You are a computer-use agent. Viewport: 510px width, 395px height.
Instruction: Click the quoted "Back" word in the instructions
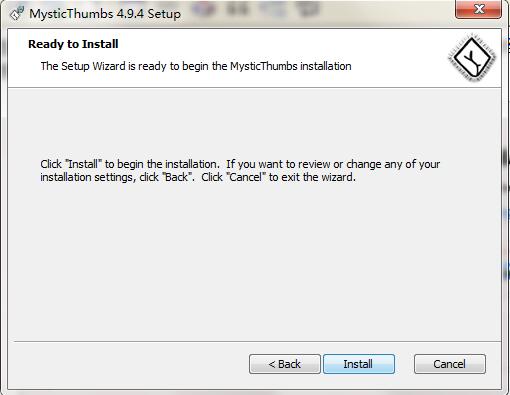click(x=177, y=177)
